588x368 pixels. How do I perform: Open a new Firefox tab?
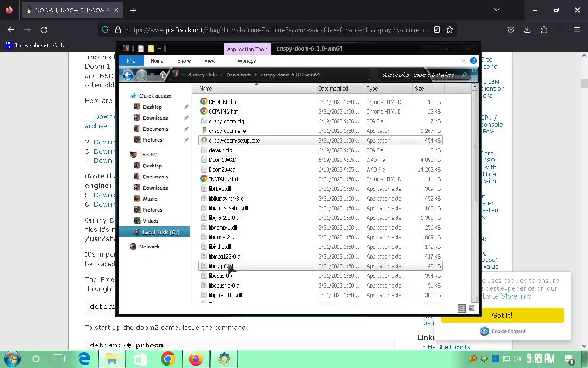point(133,10)
